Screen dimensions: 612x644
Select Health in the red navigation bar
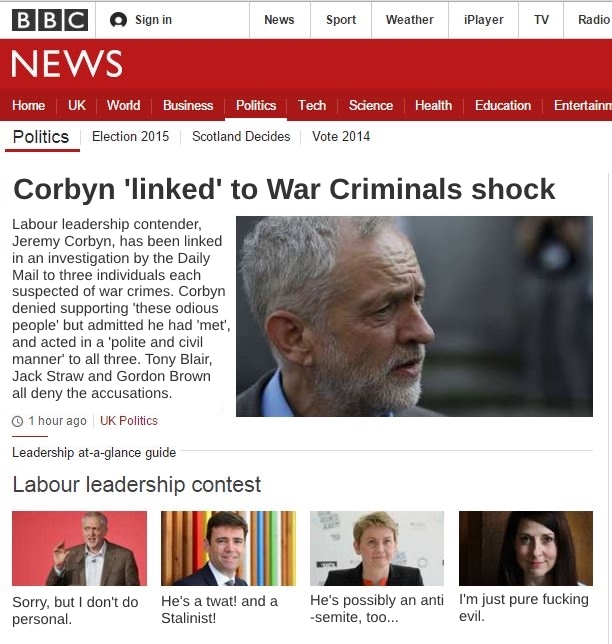[x=433, y=106]
